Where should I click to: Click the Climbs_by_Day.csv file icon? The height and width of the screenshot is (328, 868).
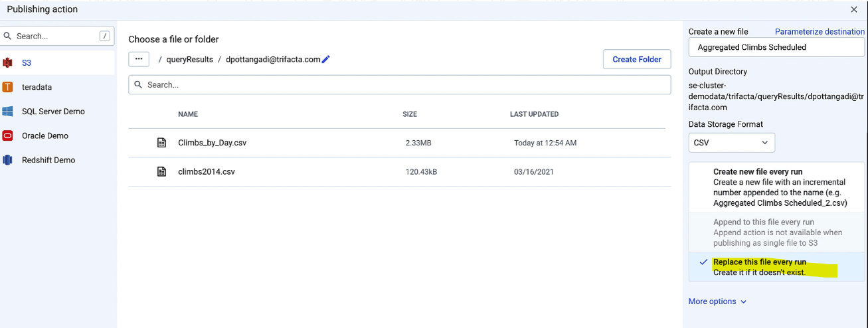click(161, 143)
